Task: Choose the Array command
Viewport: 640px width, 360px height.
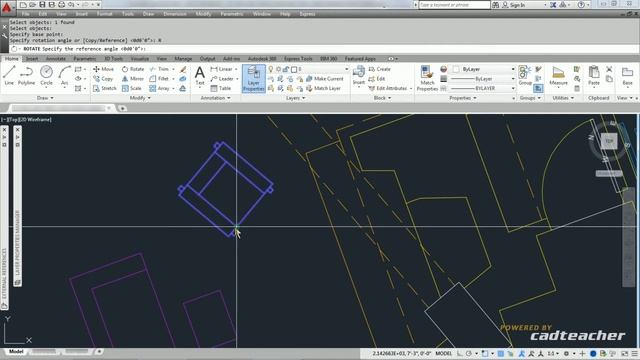Action: 160,88
